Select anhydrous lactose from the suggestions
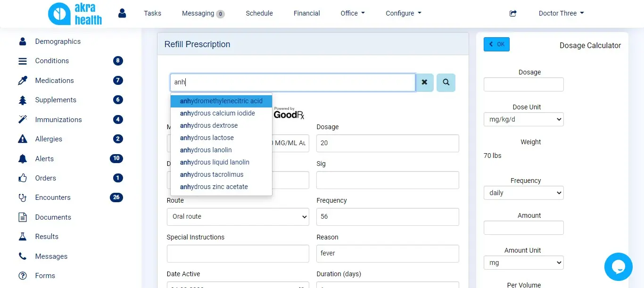 pyautogui.click(x=206, y=137)
